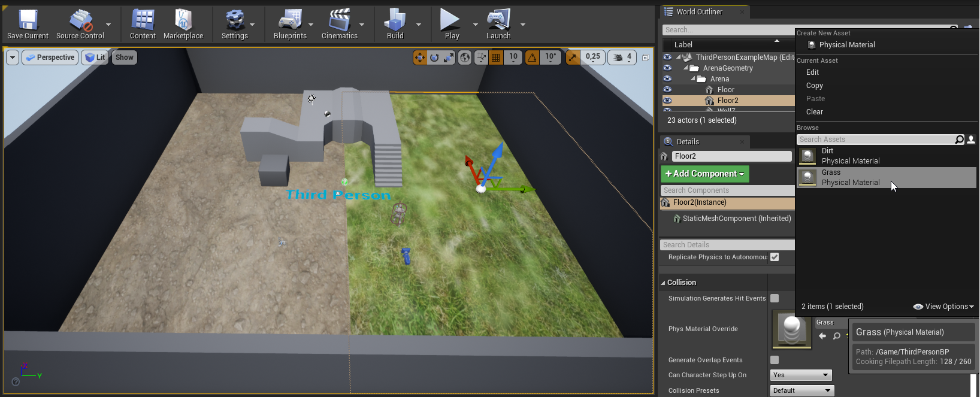Open Build options dropdown arrow
Image resolution: width=980 pixels, height=397 pixels.
418,25
